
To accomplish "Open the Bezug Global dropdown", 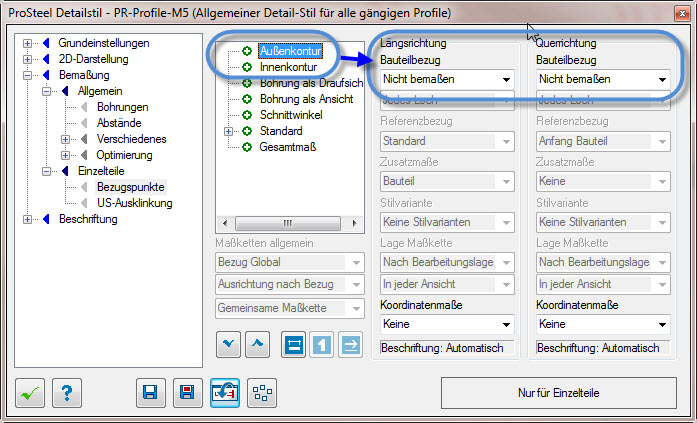I will point(290,263).
